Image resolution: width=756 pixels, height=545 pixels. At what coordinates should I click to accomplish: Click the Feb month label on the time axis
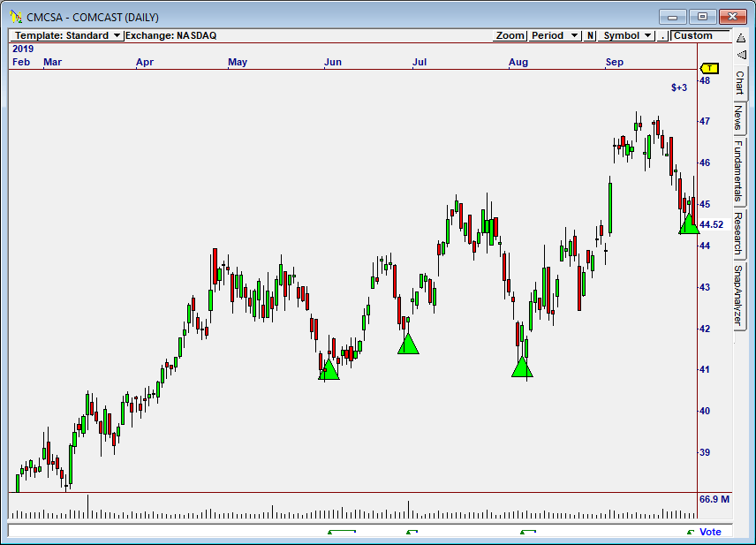click(21, 62)
